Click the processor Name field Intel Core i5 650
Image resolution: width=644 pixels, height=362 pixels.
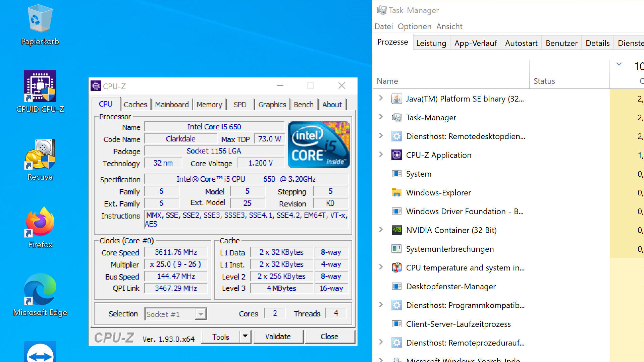coord(214,127)
